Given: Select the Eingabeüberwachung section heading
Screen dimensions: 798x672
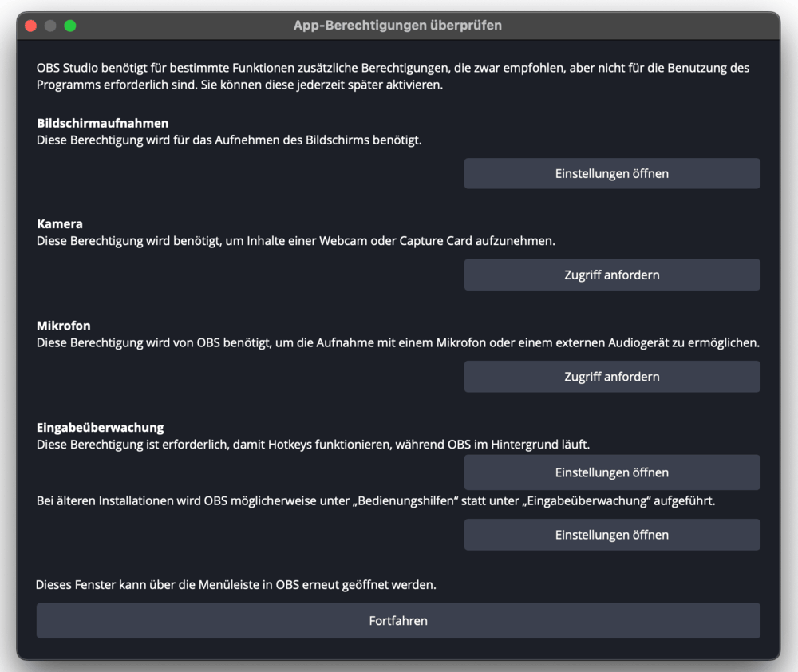Looking at the screenshot, I should (100, 428).
